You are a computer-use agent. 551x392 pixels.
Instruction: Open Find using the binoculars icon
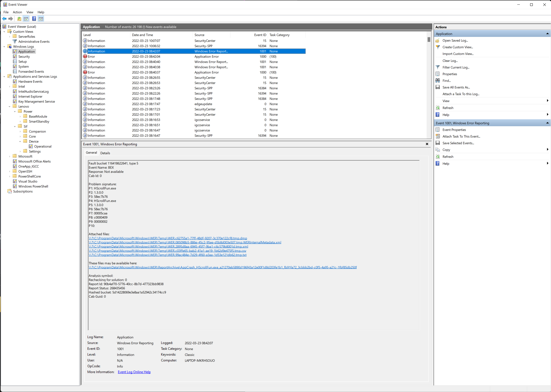click(437, 80)
